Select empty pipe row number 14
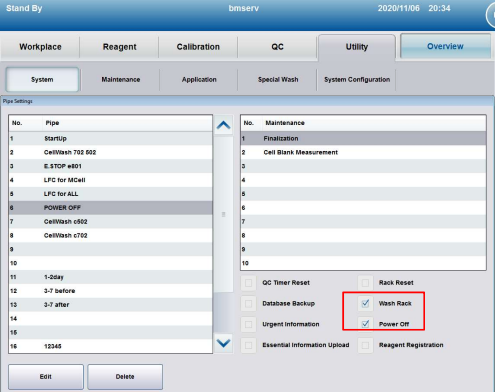This screenshot has width=495, height=392. pyautogui.click(x=110, y=319)
